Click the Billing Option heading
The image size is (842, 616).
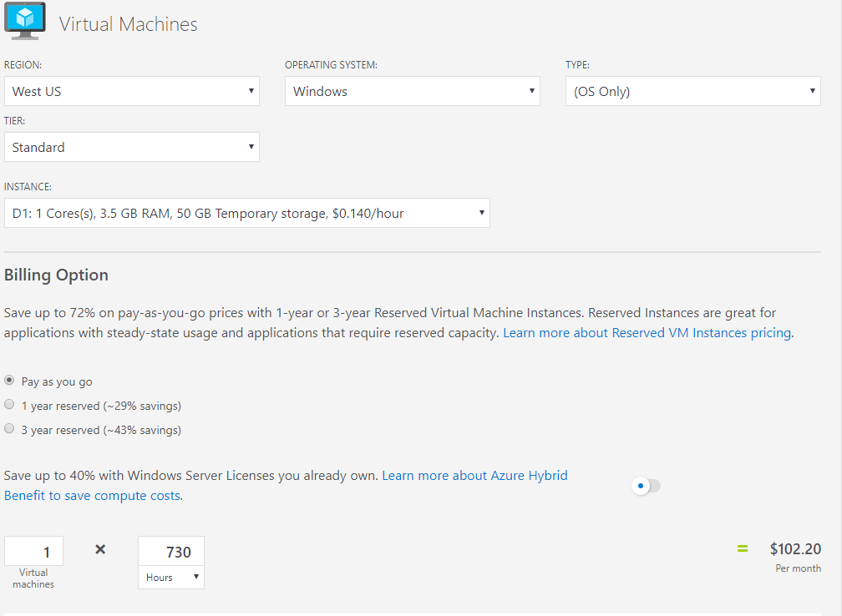[x=57, y=275]
